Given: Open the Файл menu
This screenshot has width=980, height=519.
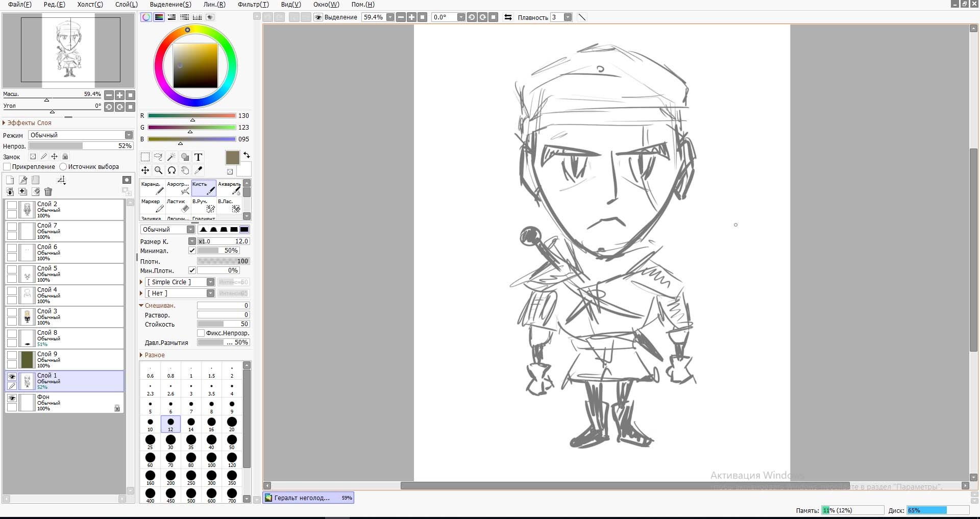Looking at the screenshot, I should coord(19,5).
